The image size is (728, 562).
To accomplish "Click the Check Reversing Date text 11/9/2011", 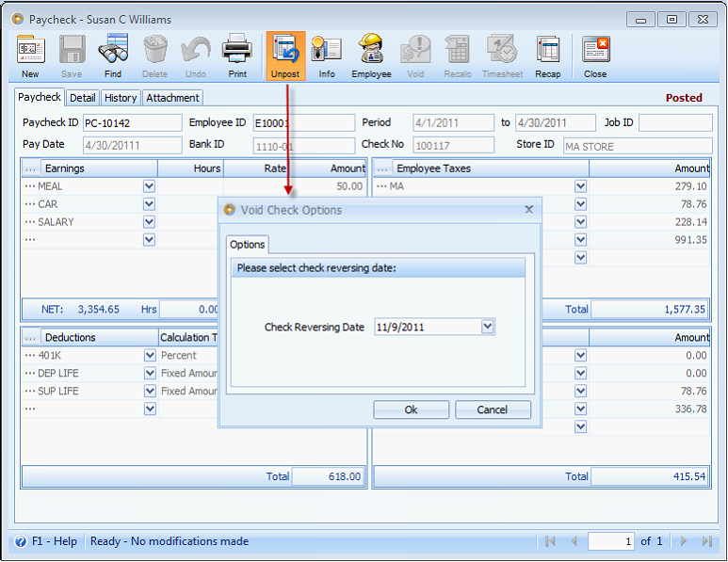I will pos(400,328).
